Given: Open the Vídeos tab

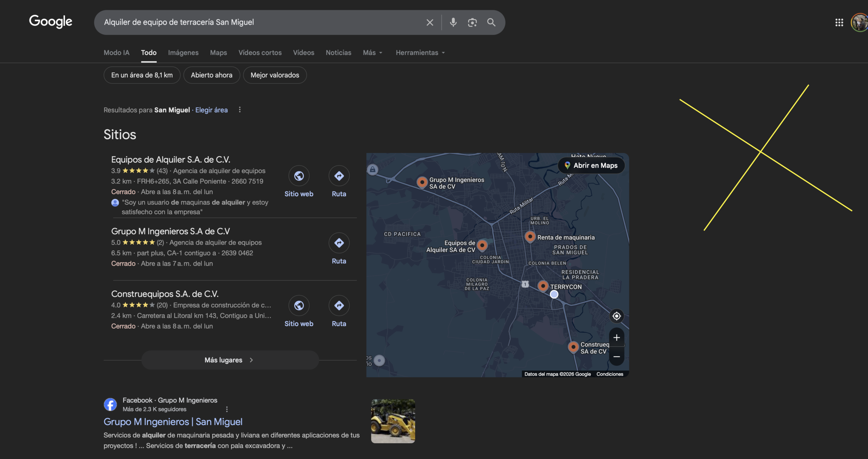Looking at the screenshot, I should [303, 53].
